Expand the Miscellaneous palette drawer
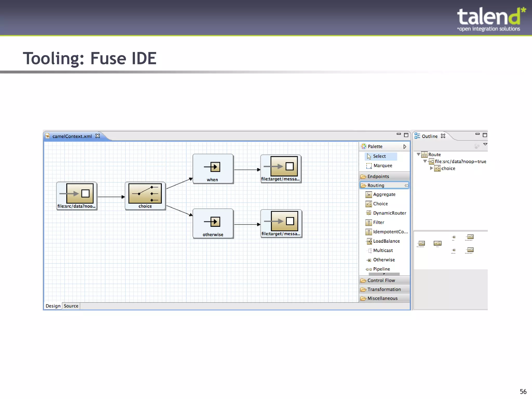The image size is (532, 399). click(x=384, y=298)
